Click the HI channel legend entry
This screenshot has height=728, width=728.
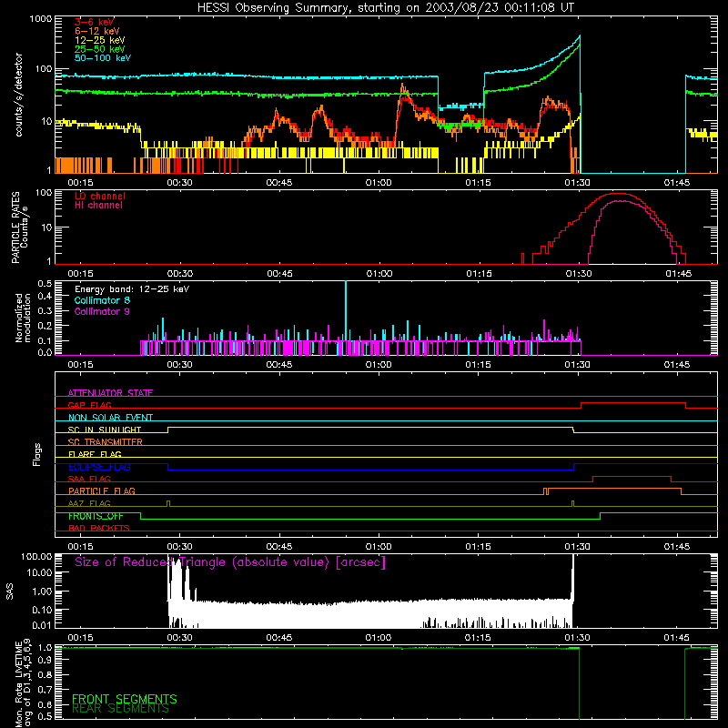[98, 206]
